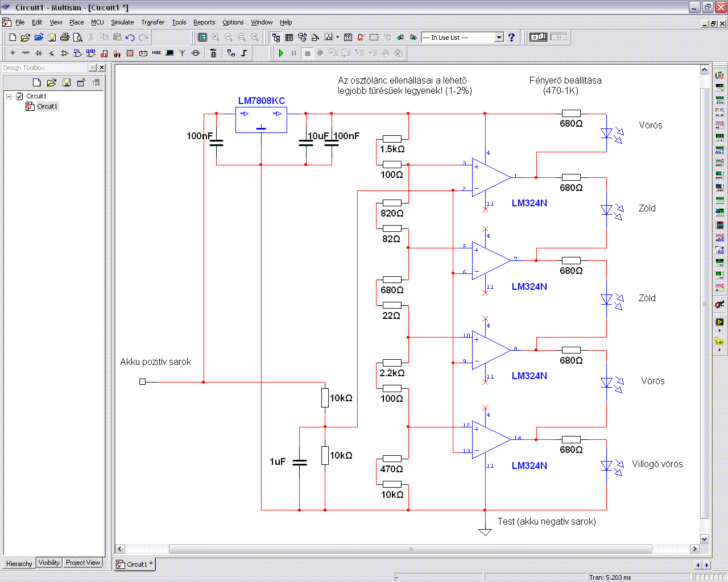The height and width of the screenshot is (582, 728).
Task: Click the Undo arrow icon
Action: pos(130,38)
